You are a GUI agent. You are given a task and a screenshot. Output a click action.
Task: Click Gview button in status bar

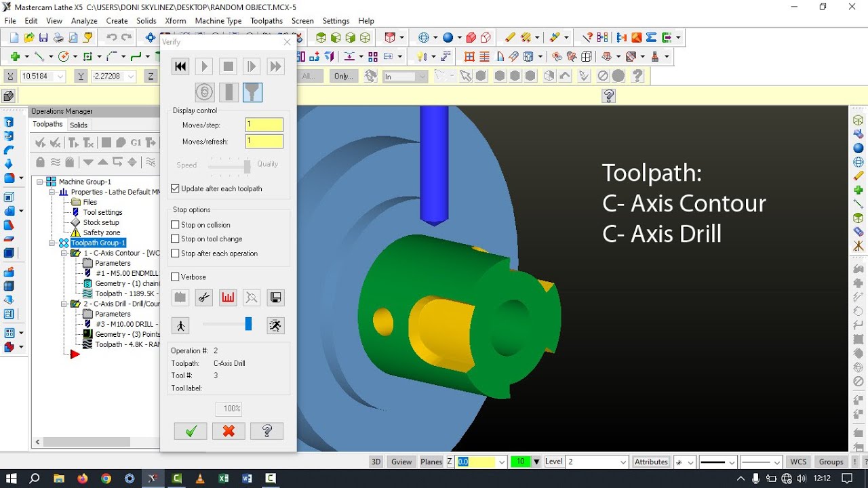click(401, 462)
